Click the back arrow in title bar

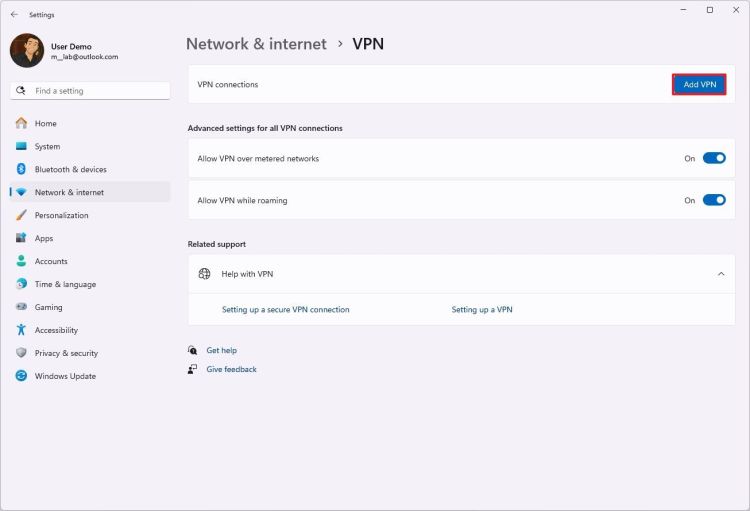(x=14, y=15)
